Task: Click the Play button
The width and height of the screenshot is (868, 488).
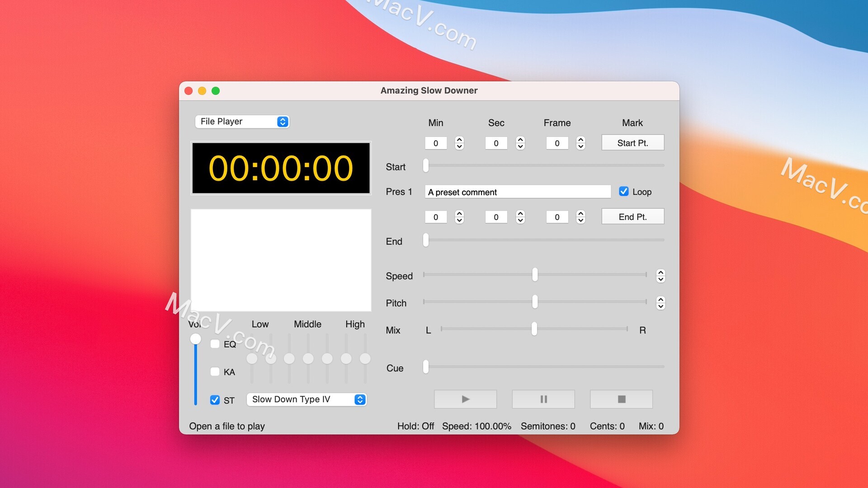Action: pyautogui.click(x=465, y=399)
